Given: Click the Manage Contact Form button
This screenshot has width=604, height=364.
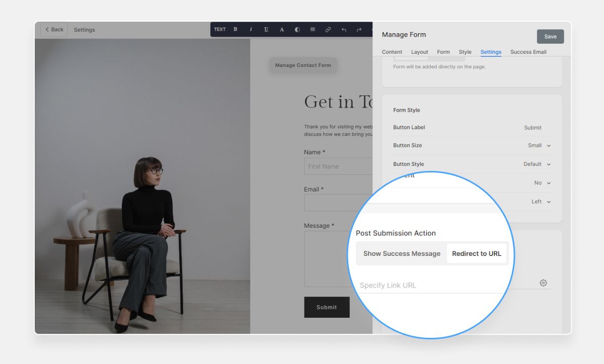Looking at the screenshot, I should click(303, 65).
